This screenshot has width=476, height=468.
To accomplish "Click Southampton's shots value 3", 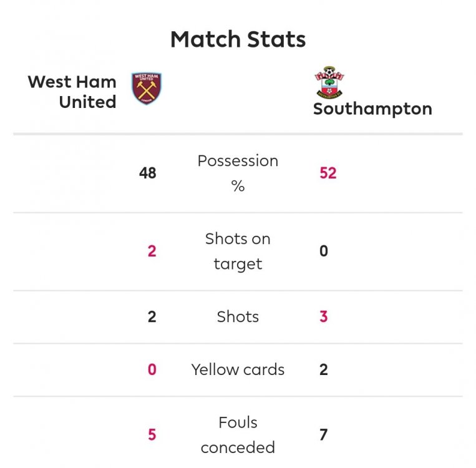I will [324, 317].
